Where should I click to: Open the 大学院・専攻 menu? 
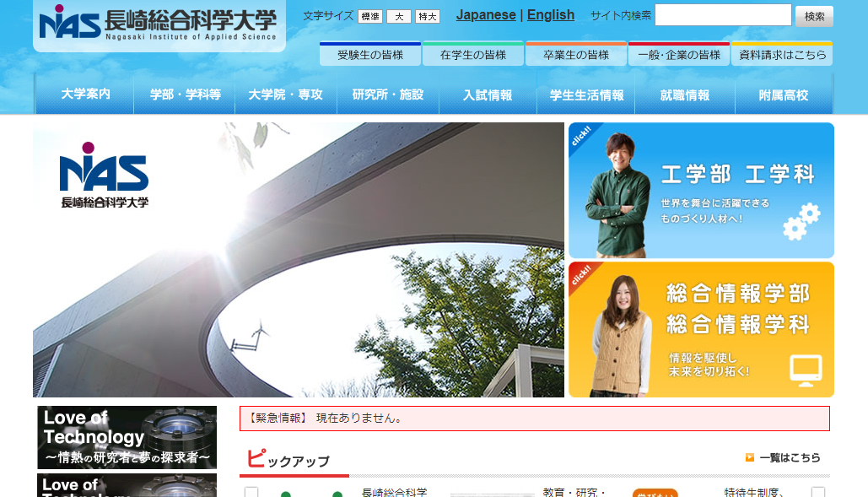point(286,95)
